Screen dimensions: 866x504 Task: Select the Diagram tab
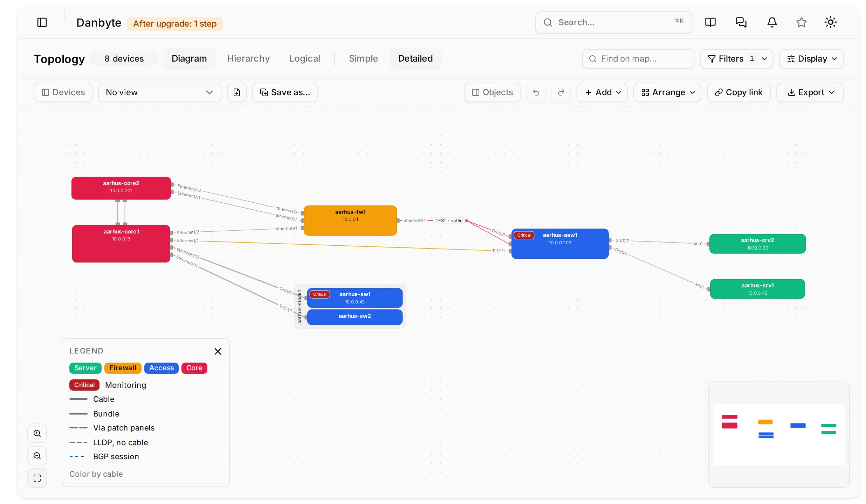(x=189, y=58)
